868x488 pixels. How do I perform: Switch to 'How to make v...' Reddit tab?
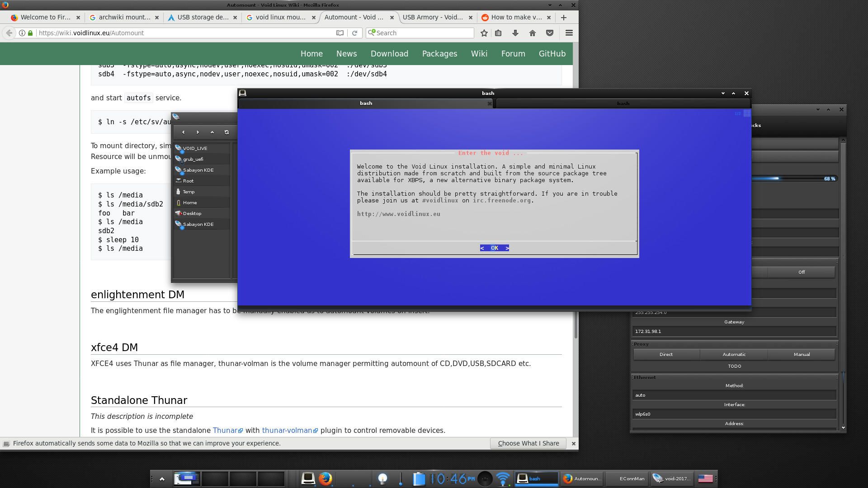[516, 18]
